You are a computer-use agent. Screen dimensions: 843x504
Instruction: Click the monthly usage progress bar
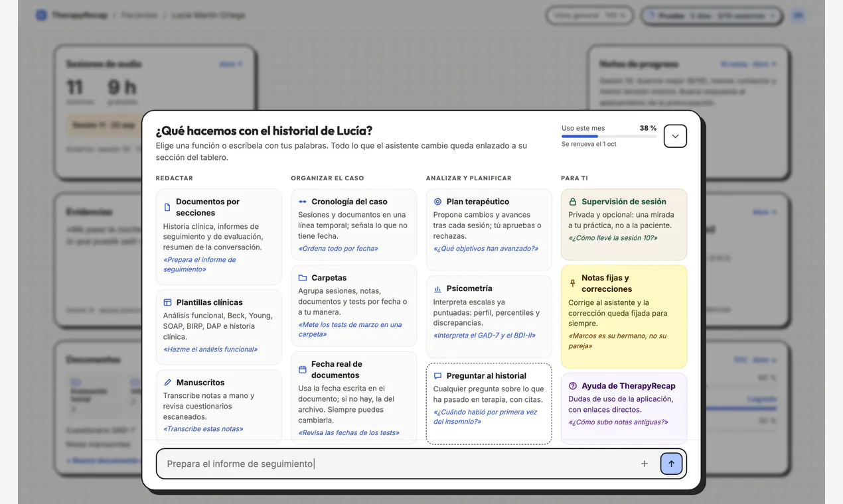[x=609, y=136]
